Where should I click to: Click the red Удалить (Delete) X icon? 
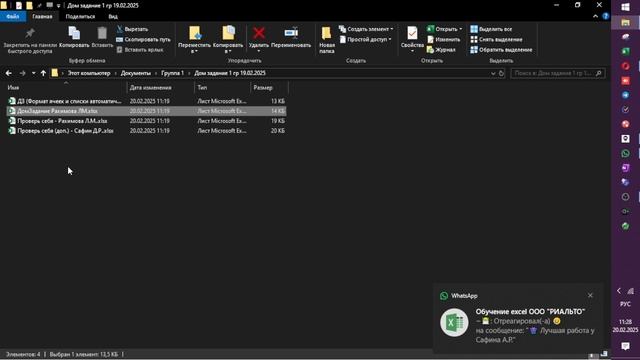click(259, 33)
